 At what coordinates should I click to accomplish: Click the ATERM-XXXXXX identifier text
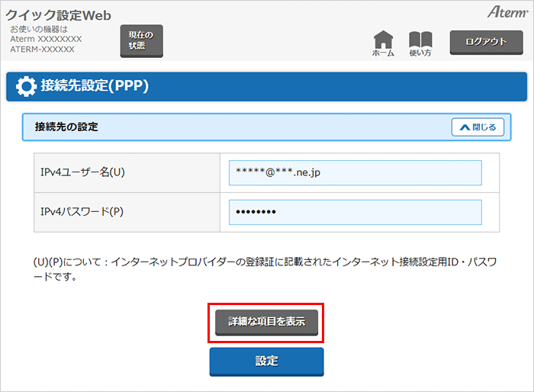point(43,49)
